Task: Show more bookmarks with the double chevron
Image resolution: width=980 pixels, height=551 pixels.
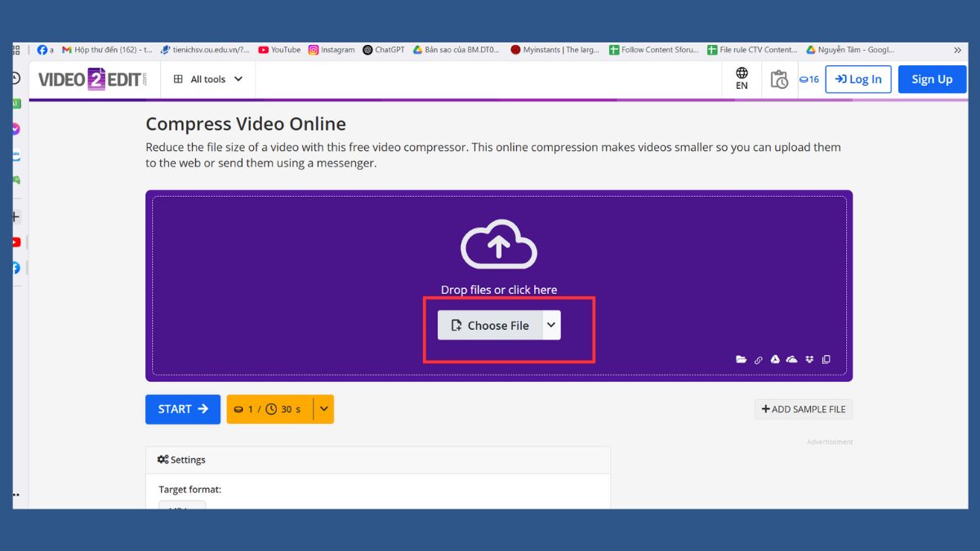Action: coord(957,50)
